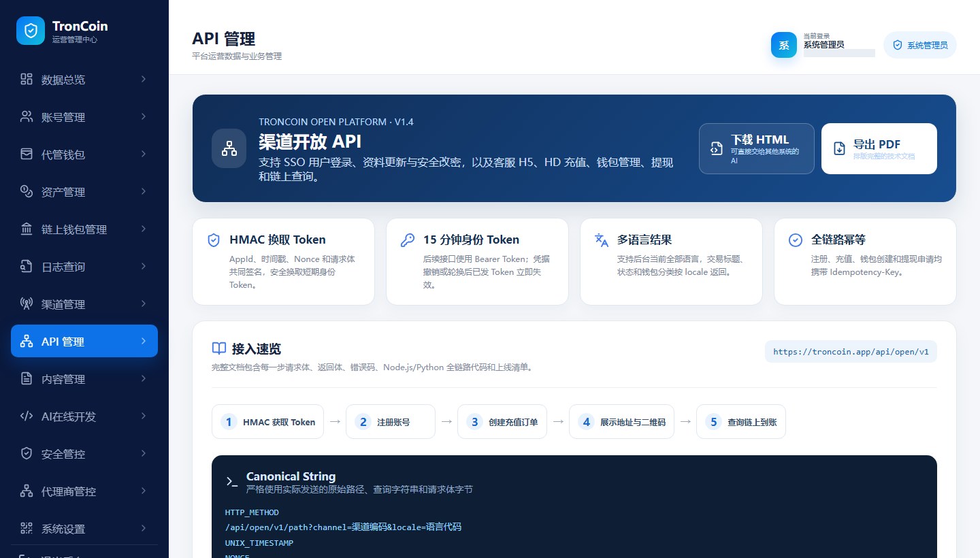Click the TRONCOIN OPEN PLATFORM · V1.4 label
Viewport: 980px width, 558px height.
pos(336,122)
